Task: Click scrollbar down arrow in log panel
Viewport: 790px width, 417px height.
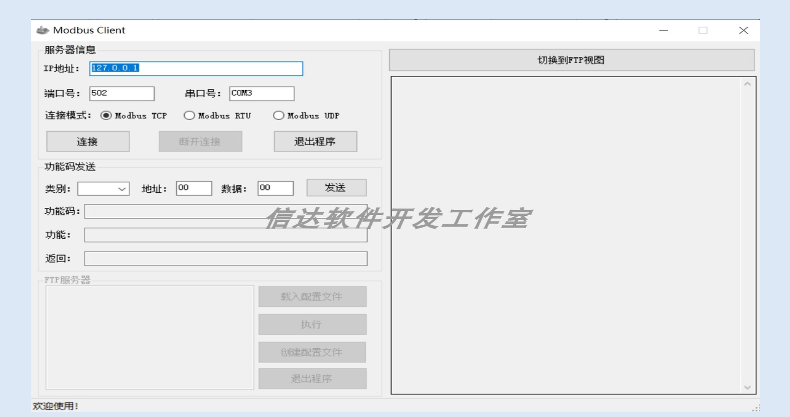Action: 748,387
